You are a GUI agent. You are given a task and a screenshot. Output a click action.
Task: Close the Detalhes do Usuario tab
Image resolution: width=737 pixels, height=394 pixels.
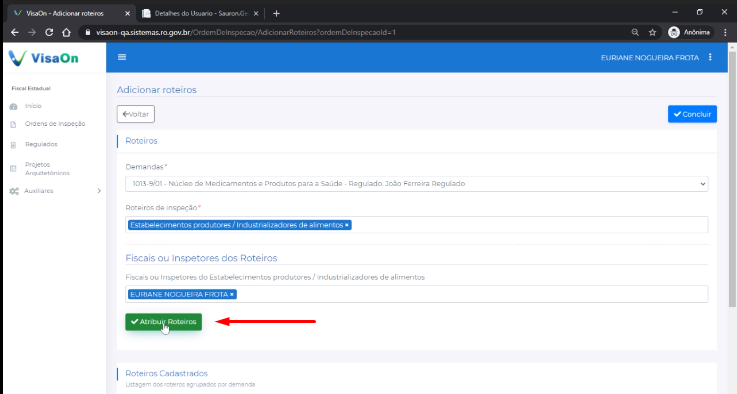click(256, 14)
